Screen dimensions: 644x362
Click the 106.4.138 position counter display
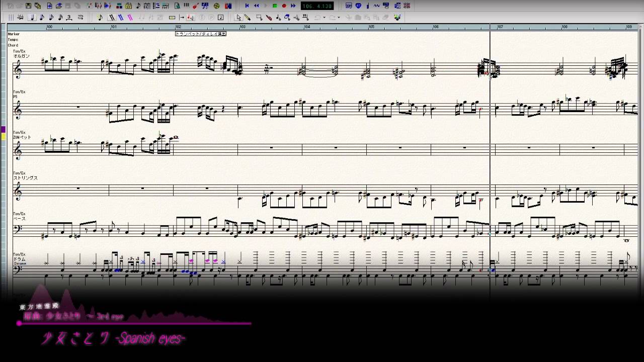pyautogui.click(x=317, y=6)
